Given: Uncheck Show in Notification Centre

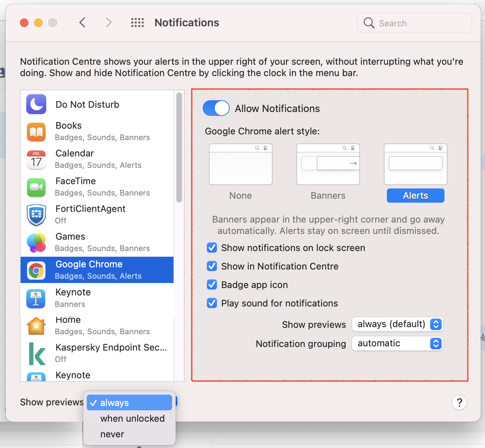Looking at the screenshot, I should coord(212,266).
